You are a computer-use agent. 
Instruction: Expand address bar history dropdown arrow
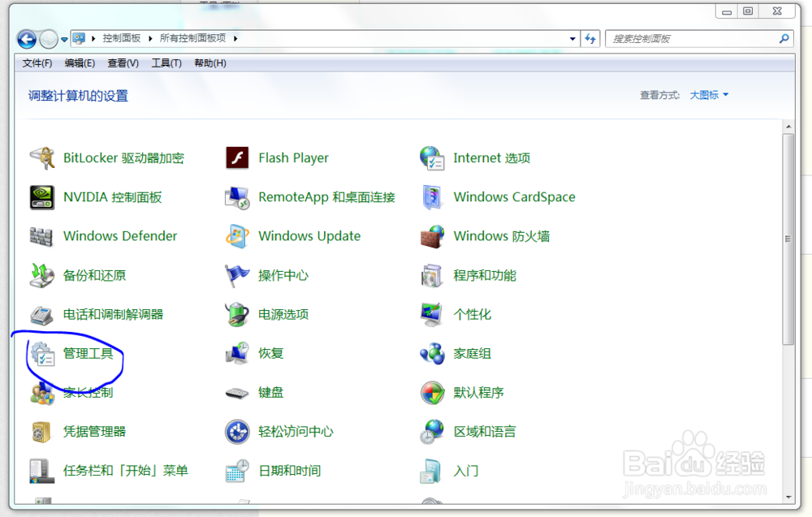pyautogui.click(x=572, y=38)
